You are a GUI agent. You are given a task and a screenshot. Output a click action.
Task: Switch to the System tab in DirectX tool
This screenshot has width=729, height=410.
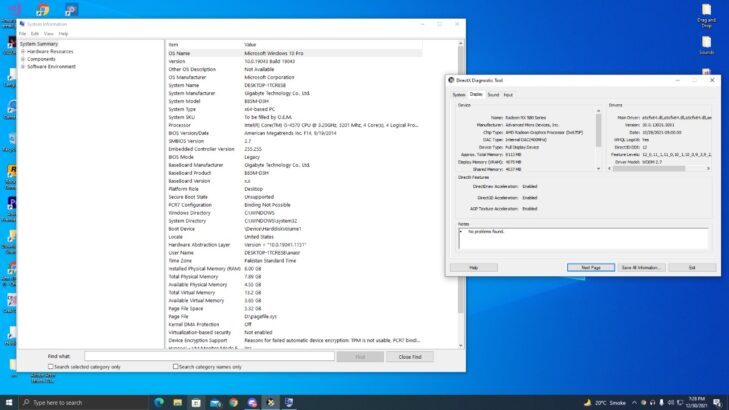point(459,95)
